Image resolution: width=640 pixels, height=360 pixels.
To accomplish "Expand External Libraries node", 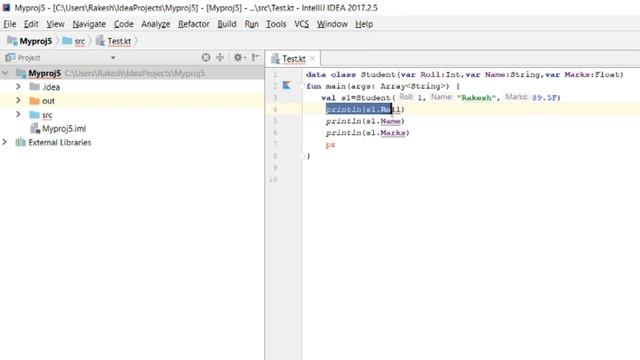I will point(5,142).
